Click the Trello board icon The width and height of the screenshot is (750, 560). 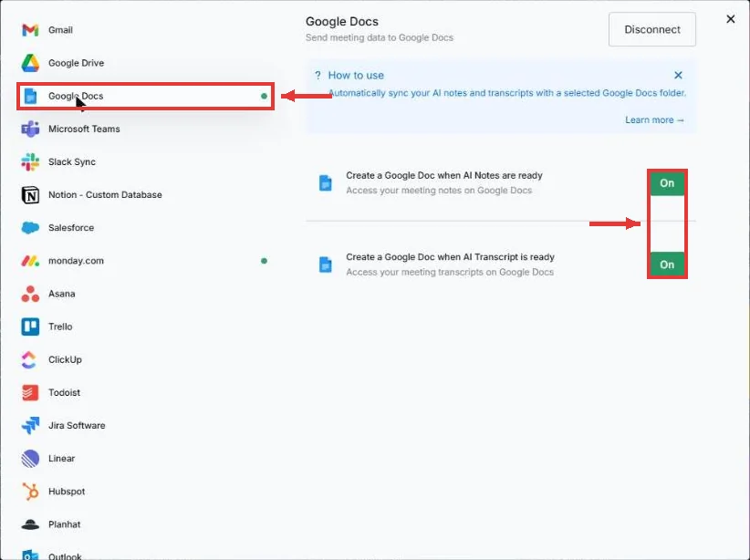tap(30, 327)
